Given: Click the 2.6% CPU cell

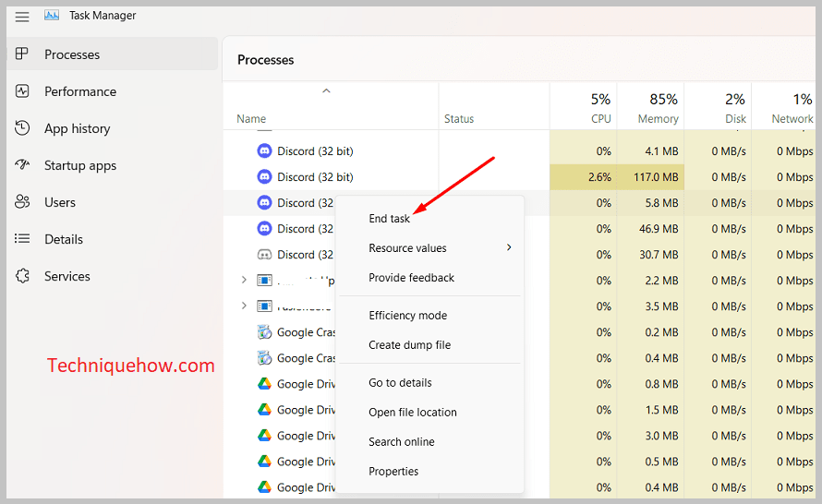Looking at the screenshot, I should [583, 176].
